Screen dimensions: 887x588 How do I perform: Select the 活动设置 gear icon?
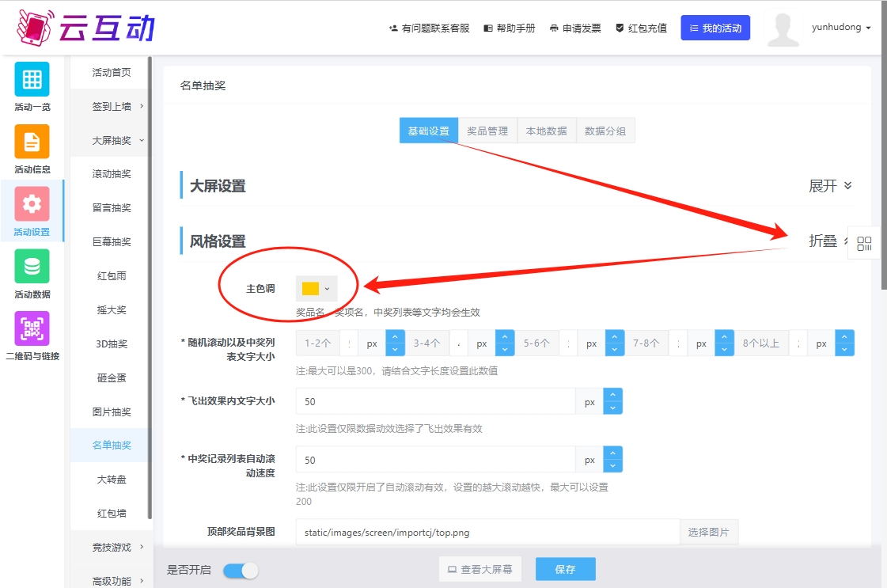(x=32, y=204)
